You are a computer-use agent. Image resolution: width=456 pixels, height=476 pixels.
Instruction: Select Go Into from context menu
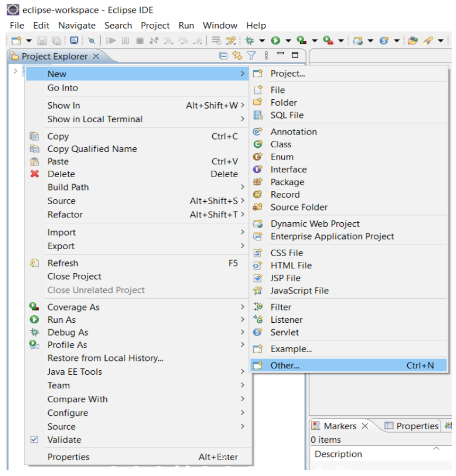click(x=137, y=88)
